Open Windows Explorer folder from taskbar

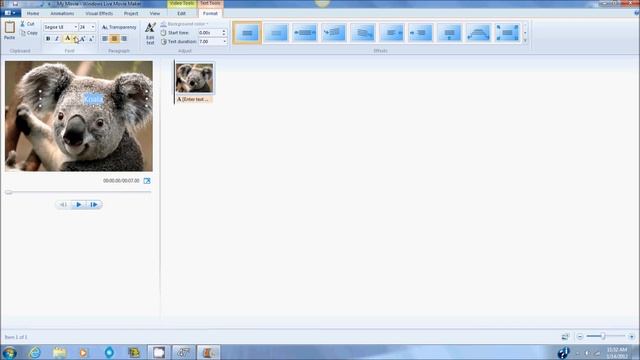tap(60, 352)
